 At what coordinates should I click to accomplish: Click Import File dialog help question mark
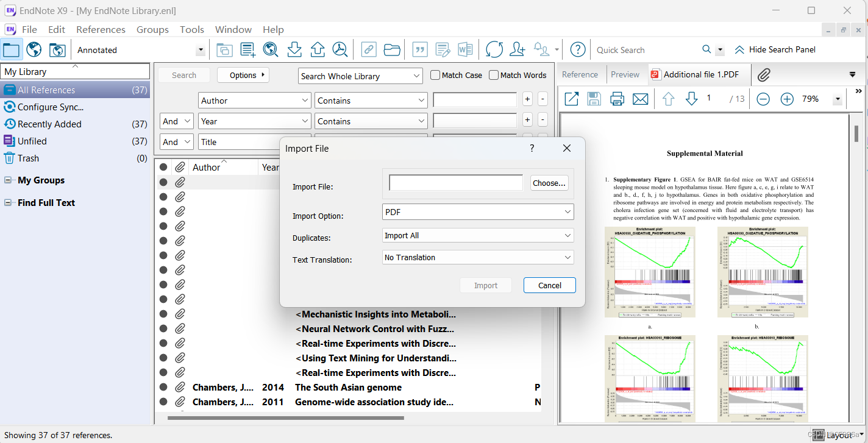click(532, 148)
